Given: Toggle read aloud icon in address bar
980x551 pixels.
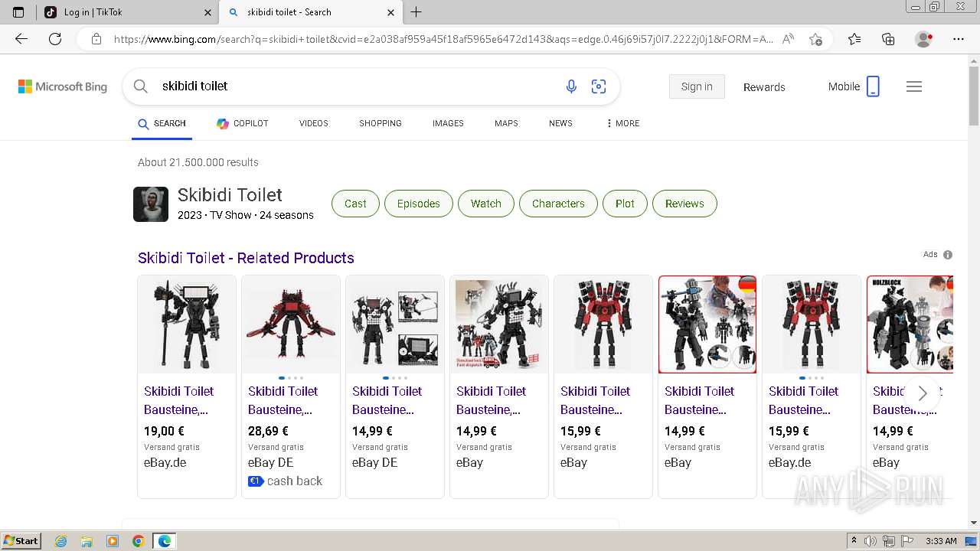Looking at the screenshot, I should click(788, 39).
